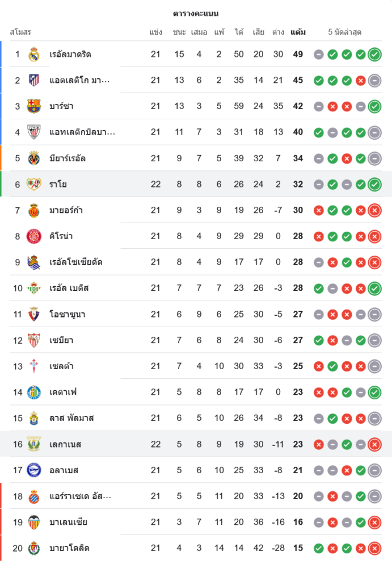Image resolution: width=392 pixels, height=568 pixels.
Task: Click the สโมสร column header
Action: tap(20, 32)
